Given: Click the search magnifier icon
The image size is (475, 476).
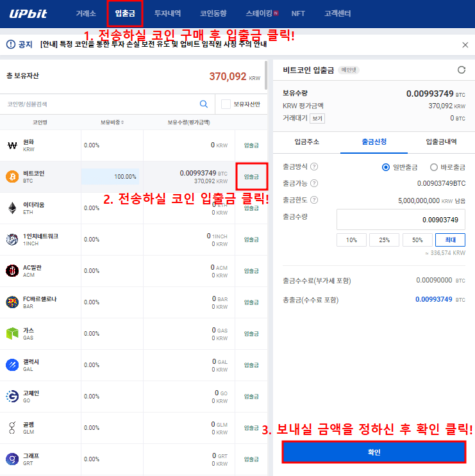Looking at the screenshot, I should tap(204, 104).
